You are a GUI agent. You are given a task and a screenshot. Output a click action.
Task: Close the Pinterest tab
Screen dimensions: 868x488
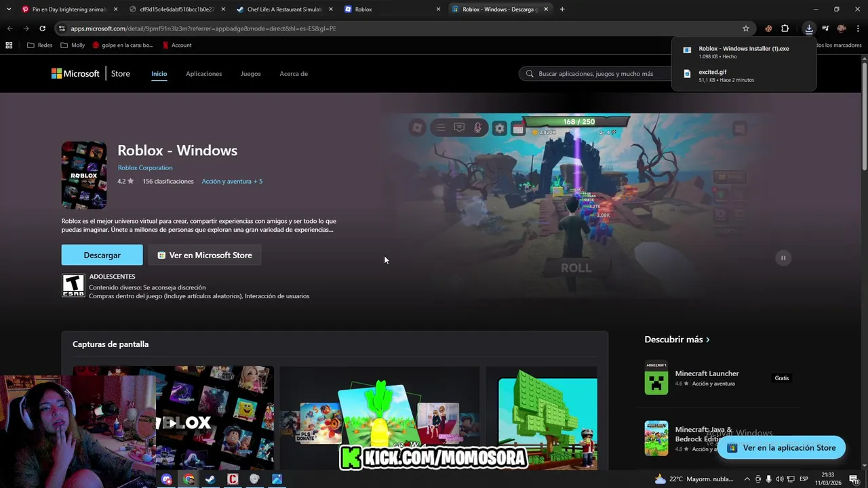coord(115,9)
